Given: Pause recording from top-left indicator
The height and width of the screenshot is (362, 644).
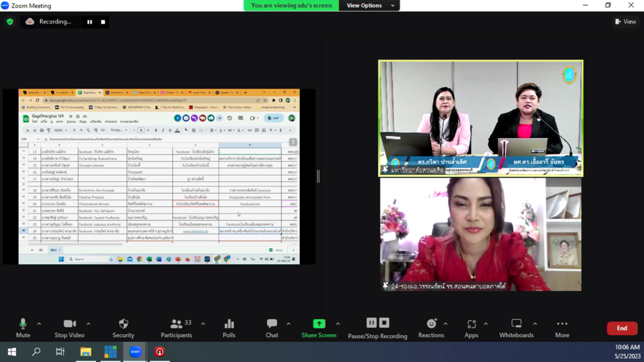Looking at the screenshot, I should tap(89, 21).
